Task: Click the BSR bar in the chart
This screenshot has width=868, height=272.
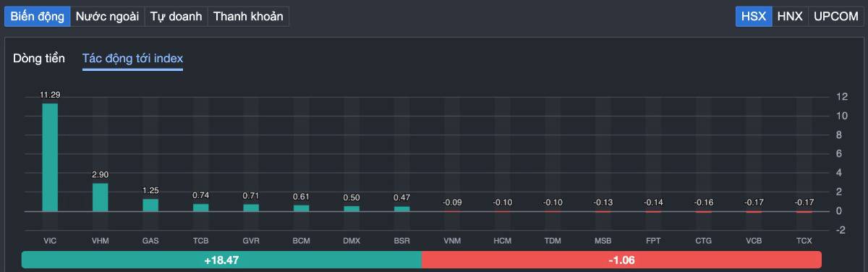Action: [x=401, y=209]
